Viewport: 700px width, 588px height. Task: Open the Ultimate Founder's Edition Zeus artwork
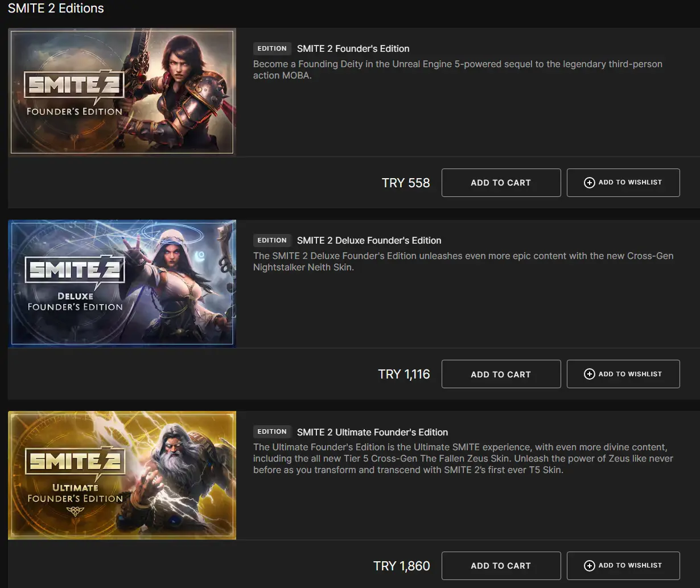click(122, 475)
